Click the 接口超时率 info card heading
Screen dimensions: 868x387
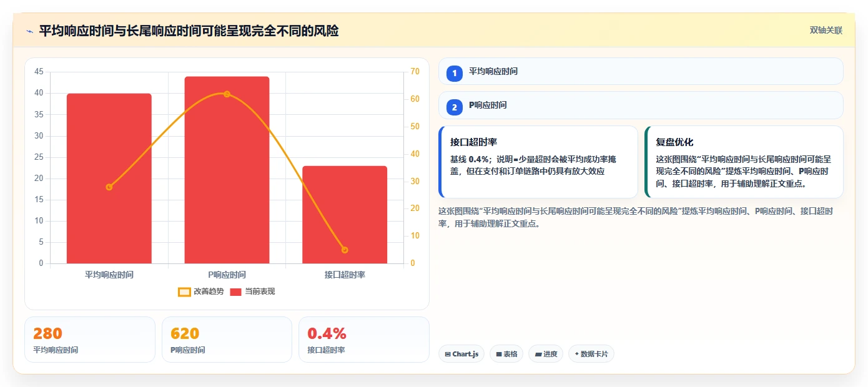click(473, 142)
